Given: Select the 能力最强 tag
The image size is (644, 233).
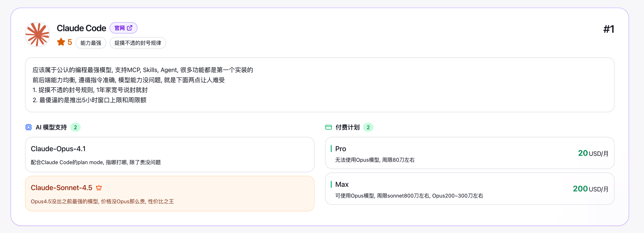Looking at the screenshot, I should coord(90,43).
